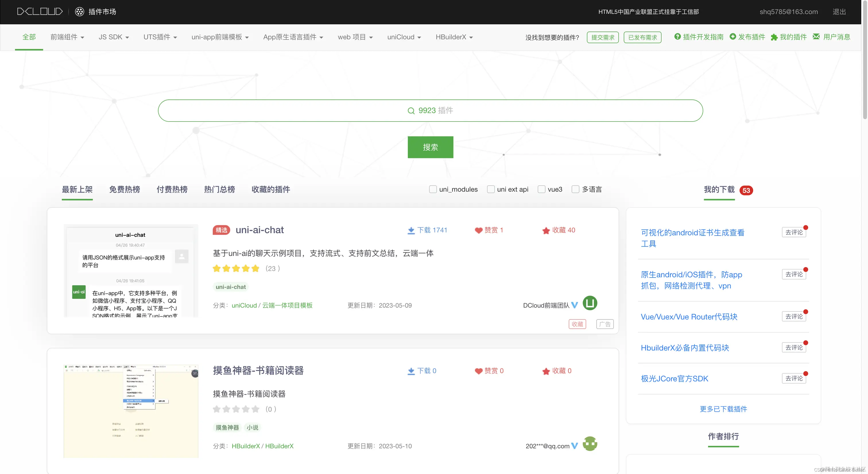
Task: Click the 作者排行 heading tab
Action: click(x=723, y=436)
